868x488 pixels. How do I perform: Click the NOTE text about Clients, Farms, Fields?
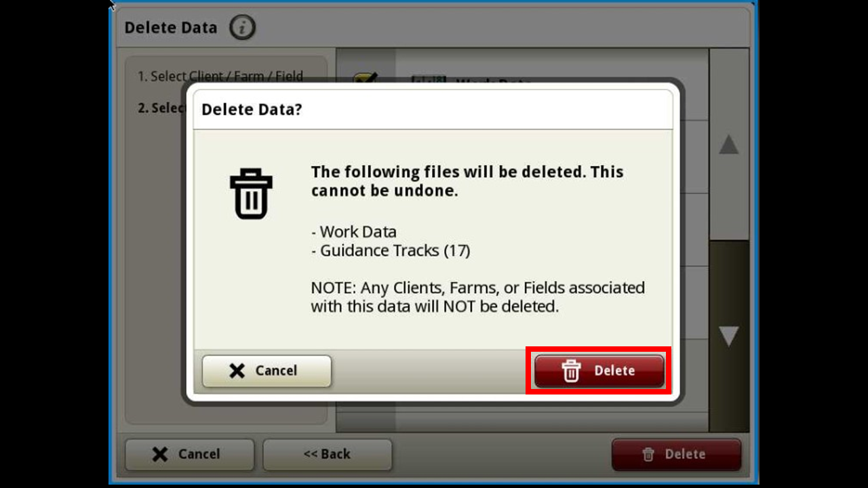click(x=478, y=297)
